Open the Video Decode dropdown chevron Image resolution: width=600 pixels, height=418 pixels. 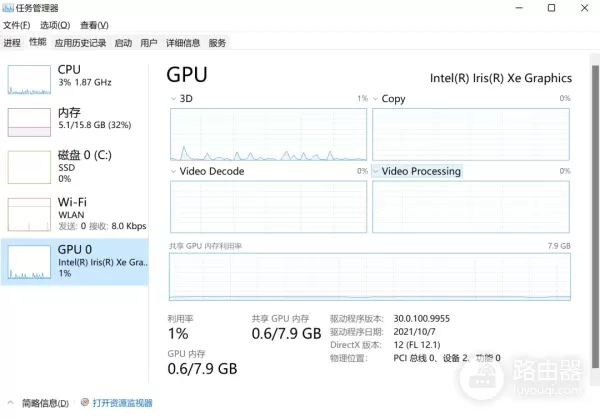point(173,171)
